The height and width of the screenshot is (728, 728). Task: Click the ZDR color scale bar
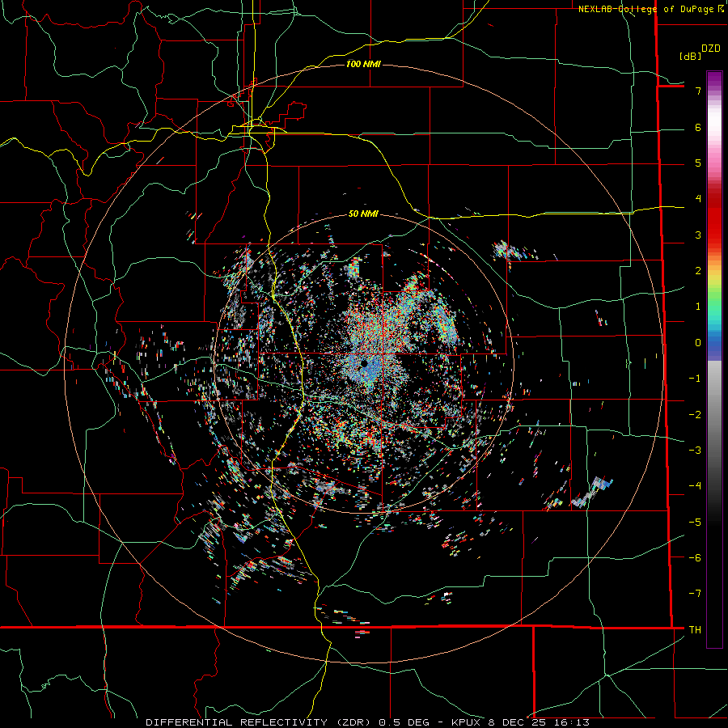(x=714, y=359)
